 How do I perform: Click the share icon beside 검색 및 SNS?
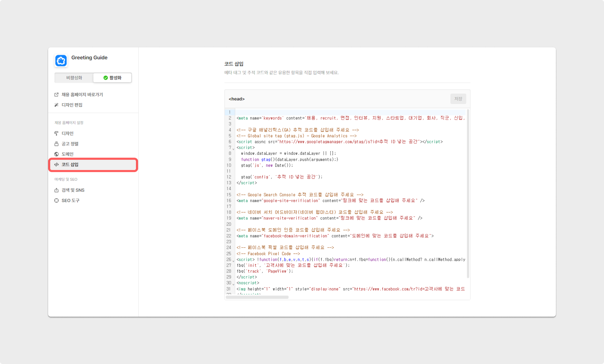click(x=56, y=190)
